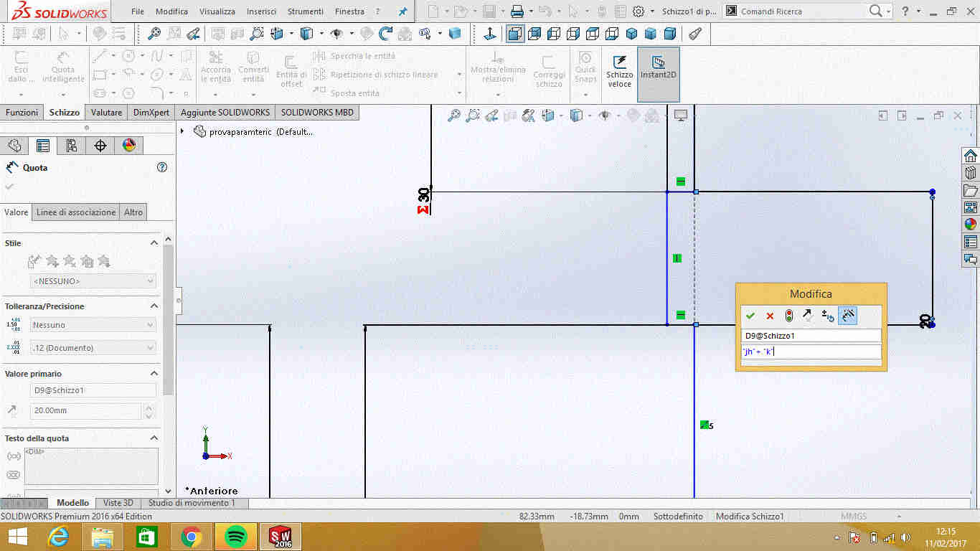Viewport: 980px width, 551px height.
Task: Open the Visualizza menu
Action: click(x=217, y=11)
